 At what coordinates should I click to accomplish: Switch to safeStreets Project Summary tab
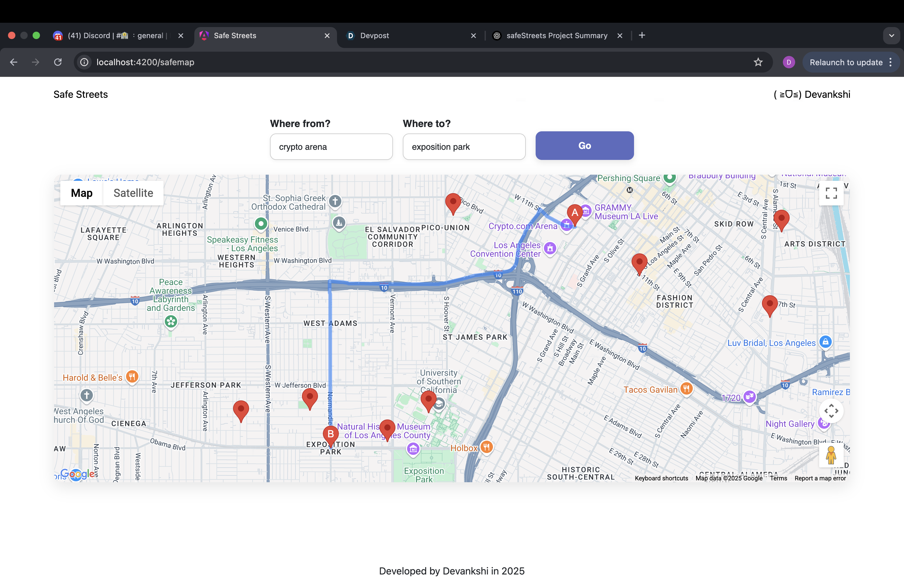(x=557, y=35)
